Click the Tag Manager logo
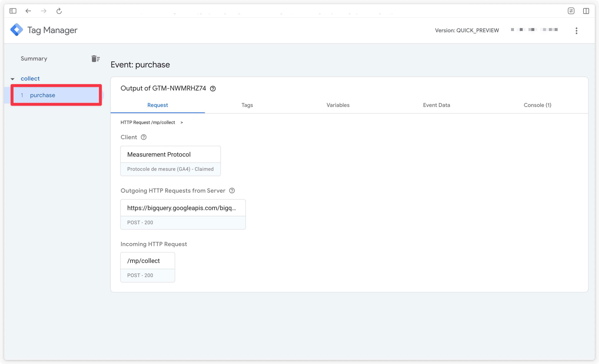This screenshot has width=599, height=364. [16, 30]
